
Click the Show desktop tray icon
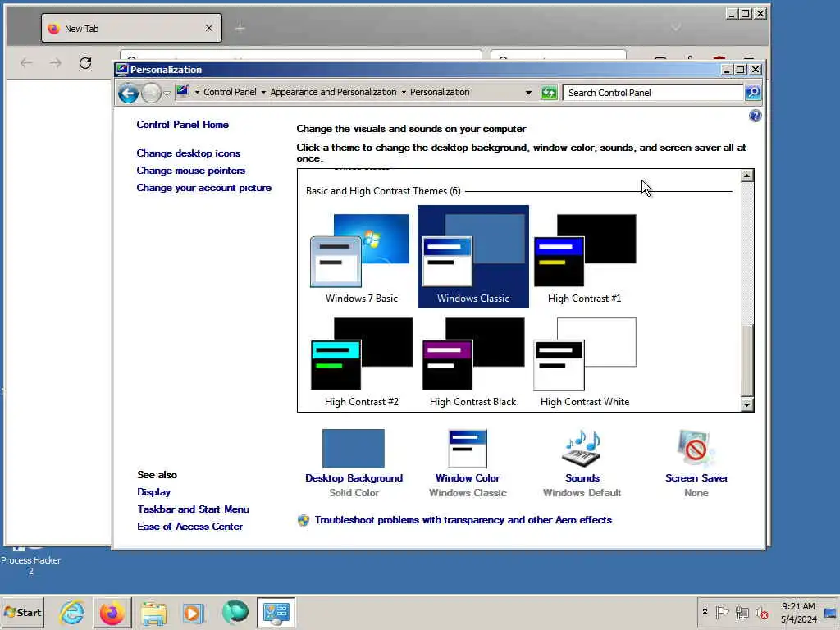point(830,612)
